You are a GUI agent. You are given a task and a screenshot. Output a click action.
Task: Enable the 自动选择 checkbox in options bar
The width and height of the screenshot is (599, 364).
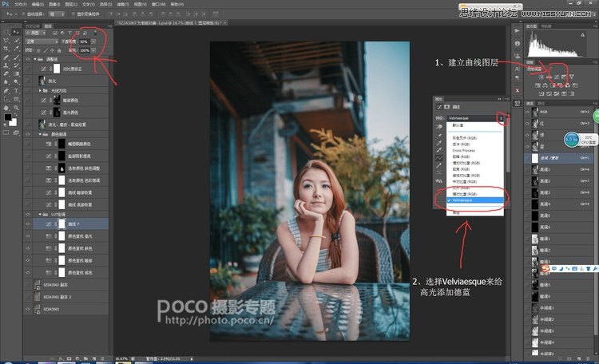[x=23, y=14]
